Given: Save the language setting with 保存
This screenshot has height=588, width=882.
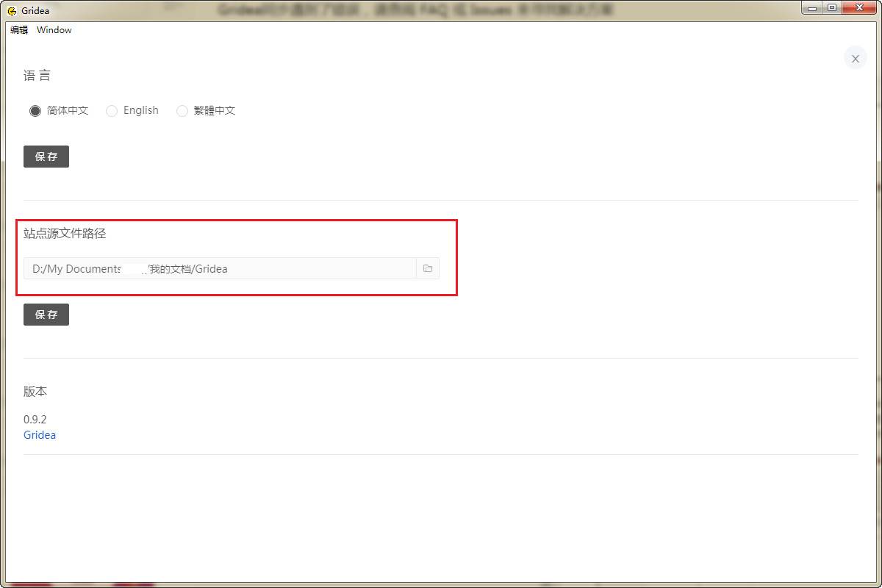Looking at the screenshot, I should point(46,157).
